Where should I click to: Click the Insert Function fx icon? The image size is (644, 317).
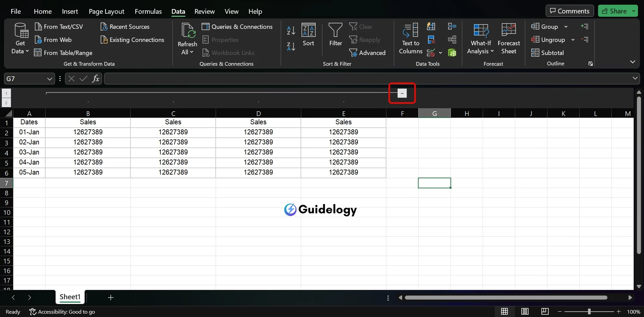coord(96,79)
